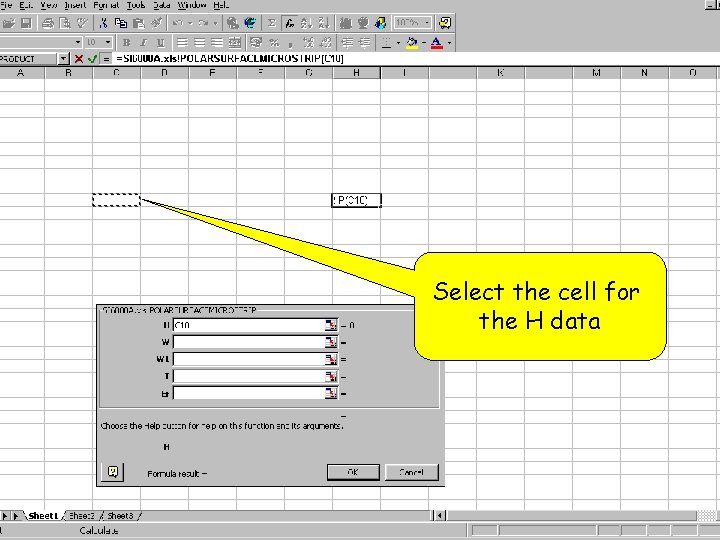
Task: Click the Redo arrow icon
Action: coord(203,23)
